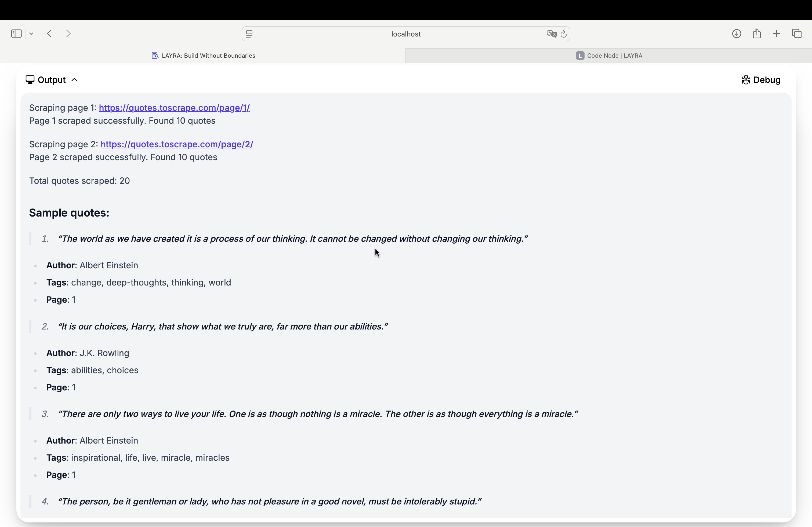Open the Debug button

[x=761, y=80]
